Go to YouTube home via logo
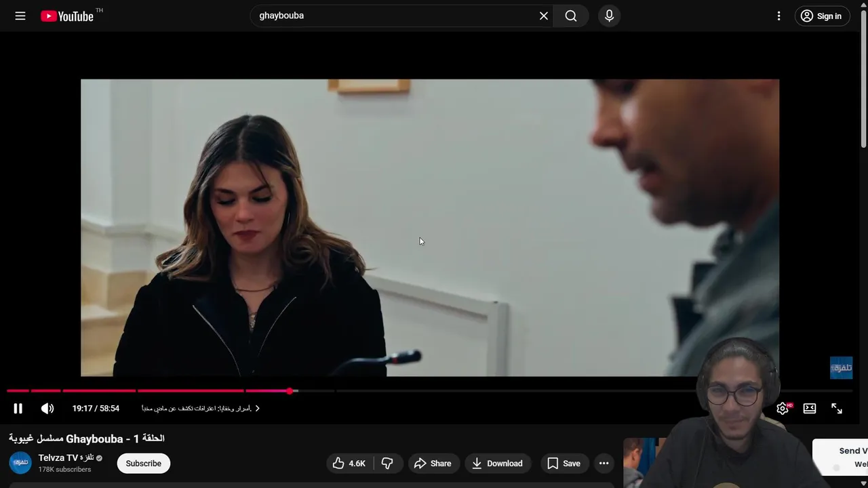 coord(67,16)
